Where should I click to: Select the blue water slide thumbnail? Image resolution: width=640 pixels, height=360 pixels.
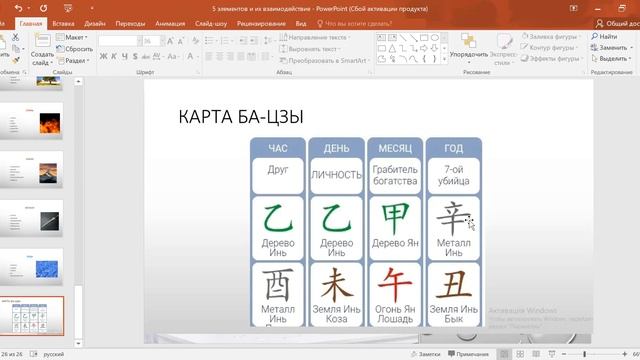point(31,267)
